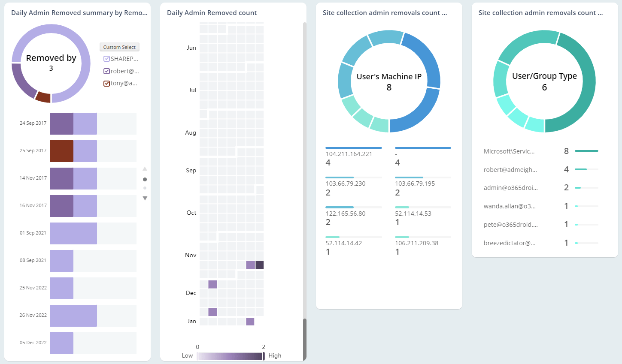The height and width of the screenshot is (364, 622).
Task: Uncheck the SHAREP... legend checkbox
Action: 107,59
